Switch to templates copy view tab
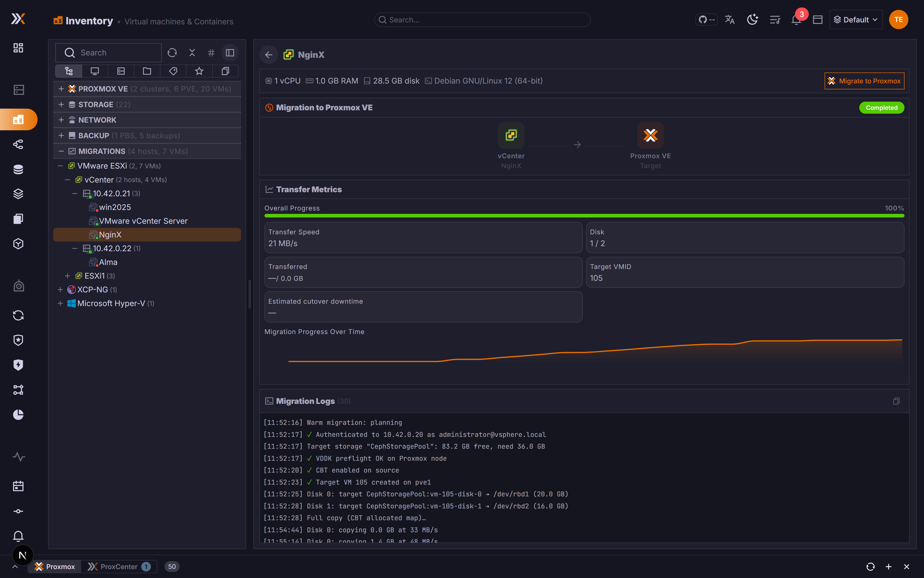This screenshot has height=578, width=924. [x=225, y=71]
